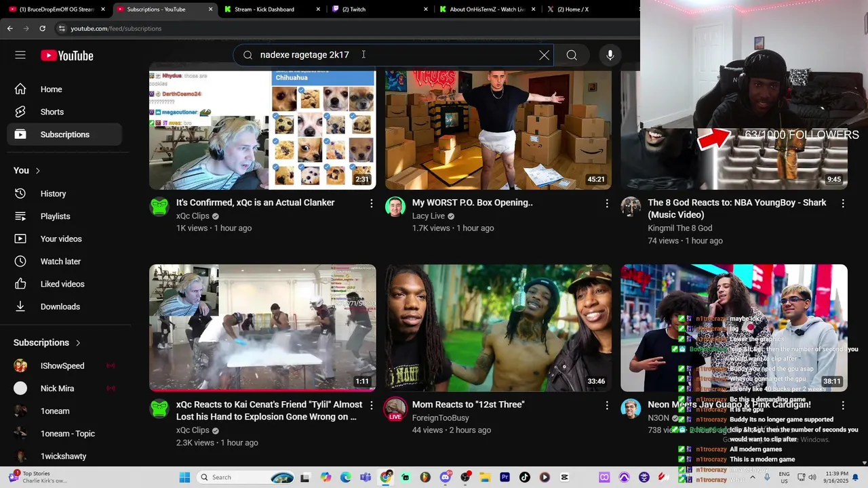Viewport: 868px width, 488px height.
Task: Open the 1oneam - Topic subscription
Action: (x=64, y=434)
